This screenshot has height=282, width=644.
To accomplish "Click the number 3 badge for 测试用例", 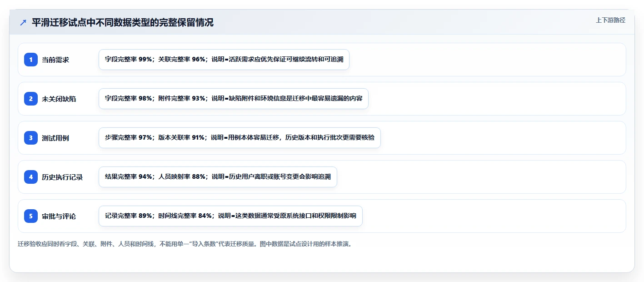I will 31,138.
